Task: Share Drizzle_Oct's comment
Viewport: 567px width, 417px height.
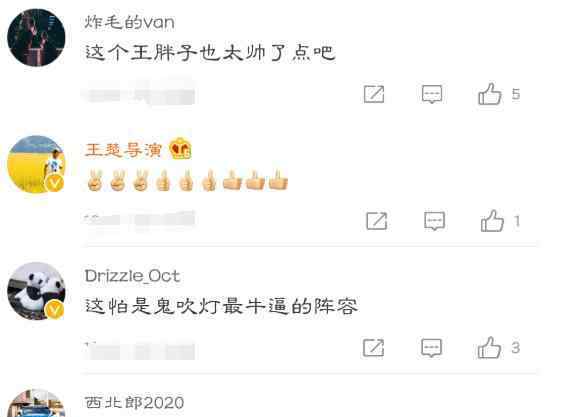Action: [x=374, y=348]
